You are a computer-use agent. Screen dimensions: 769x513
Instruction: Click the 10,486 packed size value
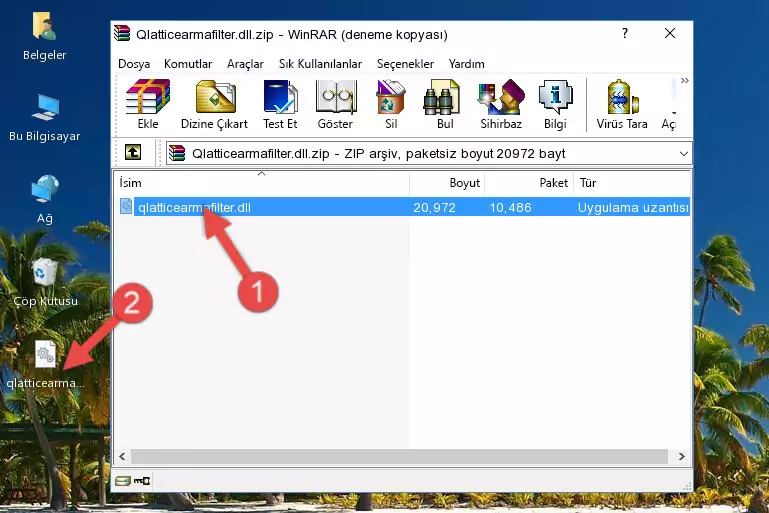(510, 208)
